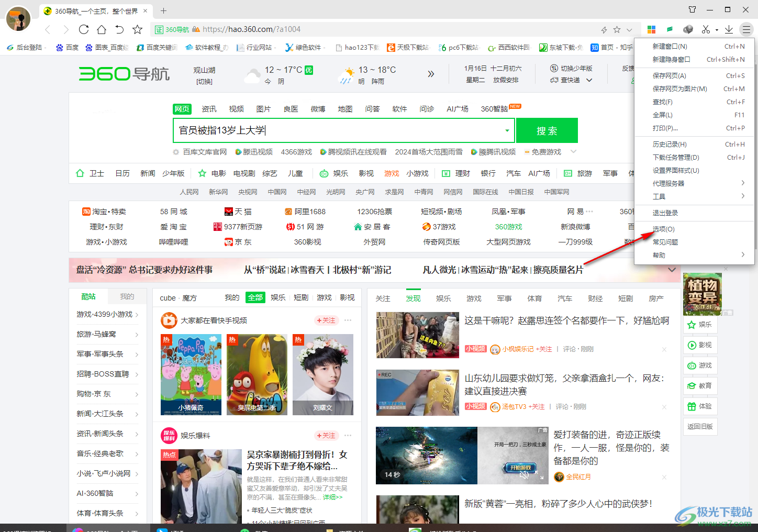This screenshot has height=532, width=758.
Task: Click the 教育 sidebar button
Action: tap(699, 386)
